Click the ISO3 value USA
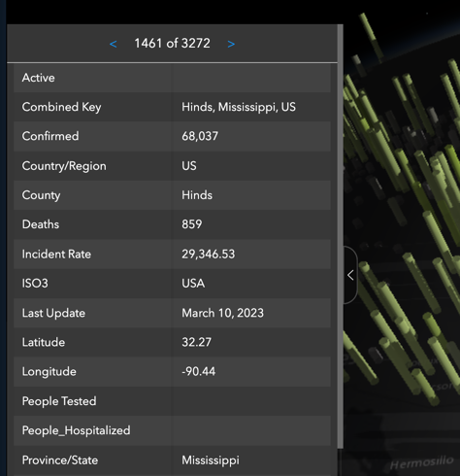 (x=193, y=284)
